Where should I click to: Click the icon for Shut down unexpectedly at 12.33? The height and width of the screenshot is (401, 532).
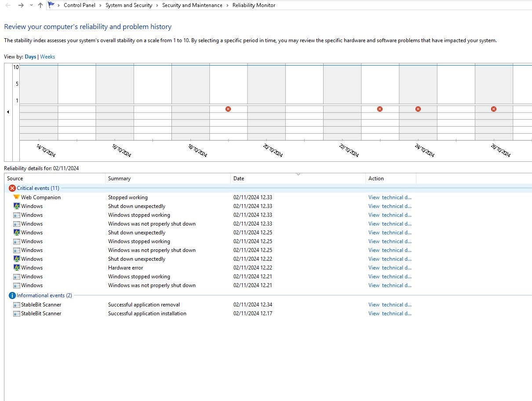tap(17, 206)
